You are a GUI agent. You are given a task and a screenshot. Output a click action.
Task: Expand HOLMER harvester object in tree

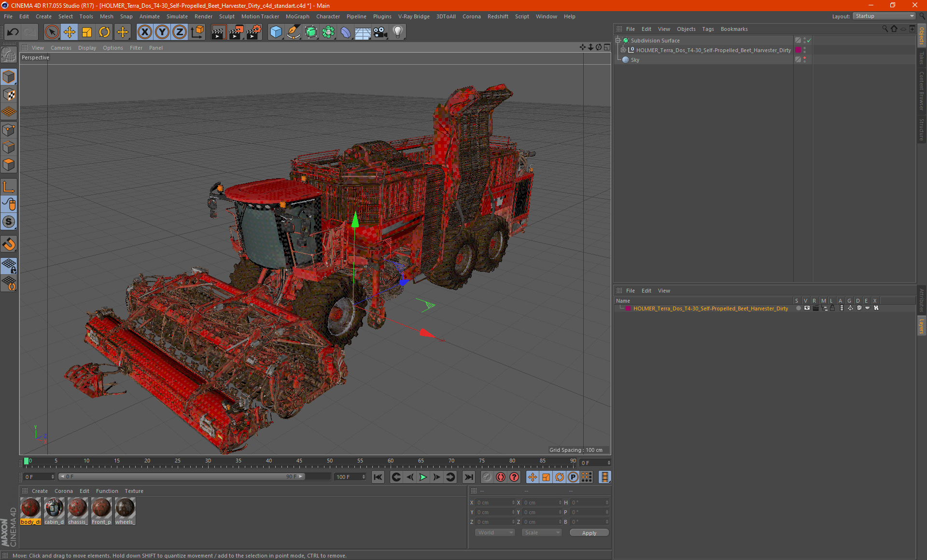623,50
